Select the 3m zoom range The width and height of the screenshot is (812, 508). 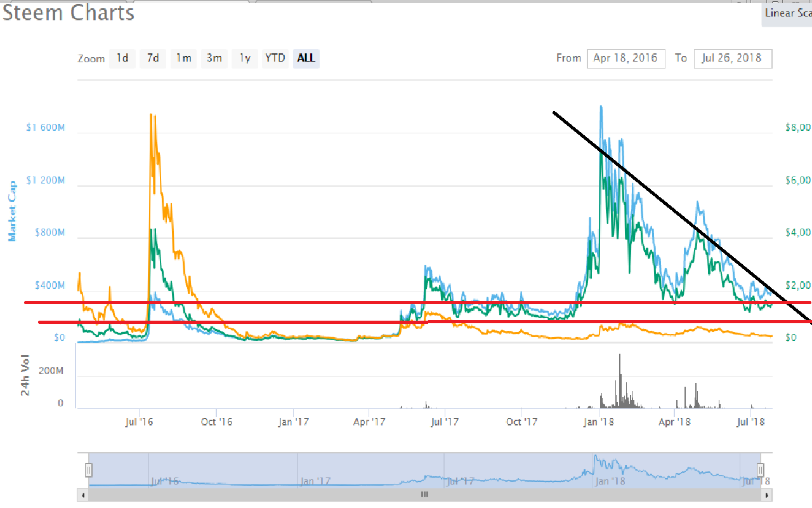pyautogui.click(x=214, y=58)
